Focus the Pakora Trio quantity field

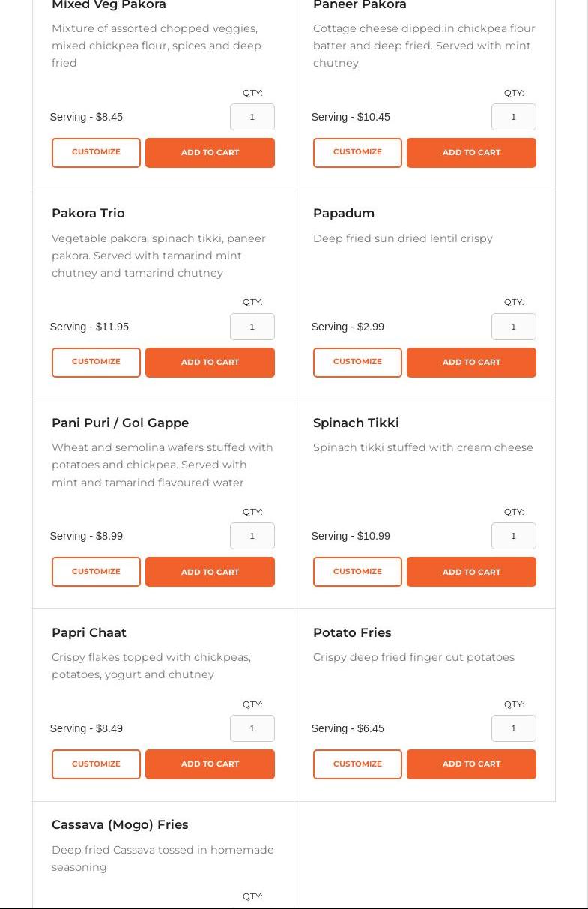pyautogui.click(x=252, y=327)
